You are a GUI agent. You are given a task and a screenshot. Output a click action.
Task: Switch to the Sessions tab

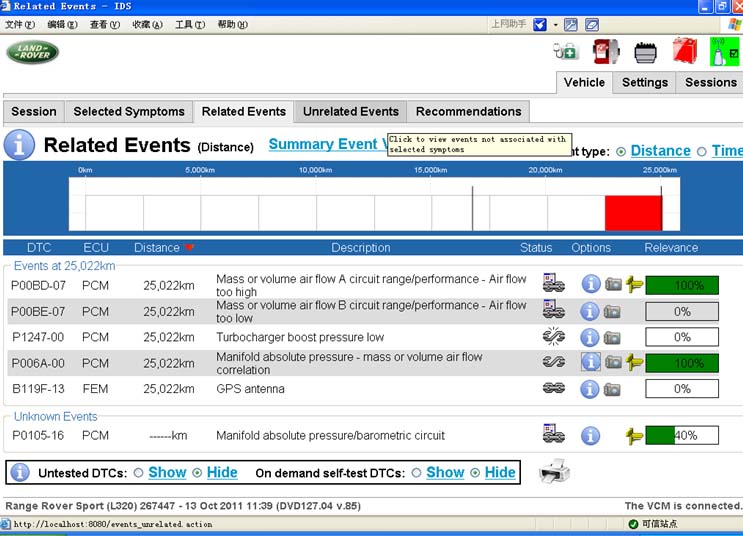710,82
